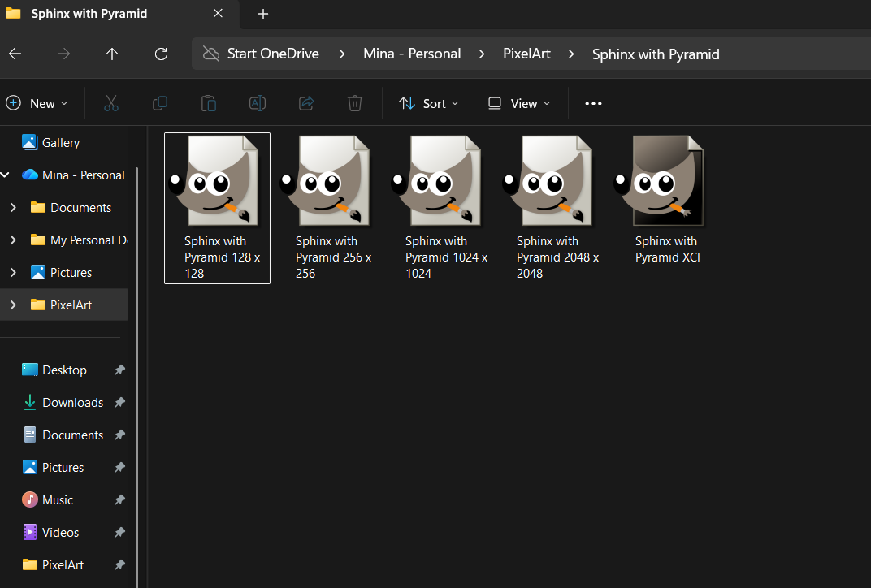Collapse the Mina - Personal tree node
The image size is (871, 588).
5,175
